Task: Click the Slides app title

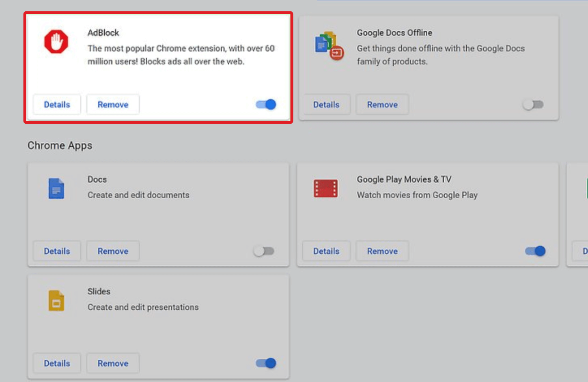Action: (x=99, y=291)
